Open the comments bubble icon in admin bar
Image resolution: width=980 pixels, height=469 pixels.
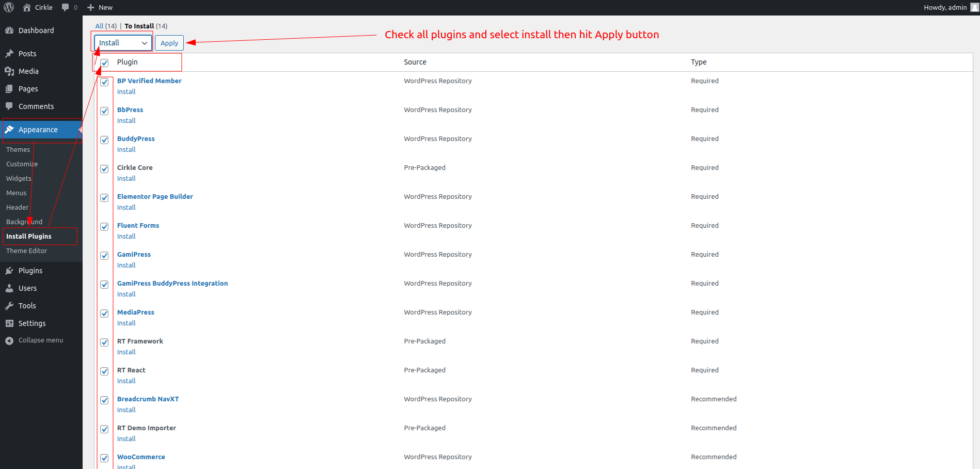click(66, 7)
